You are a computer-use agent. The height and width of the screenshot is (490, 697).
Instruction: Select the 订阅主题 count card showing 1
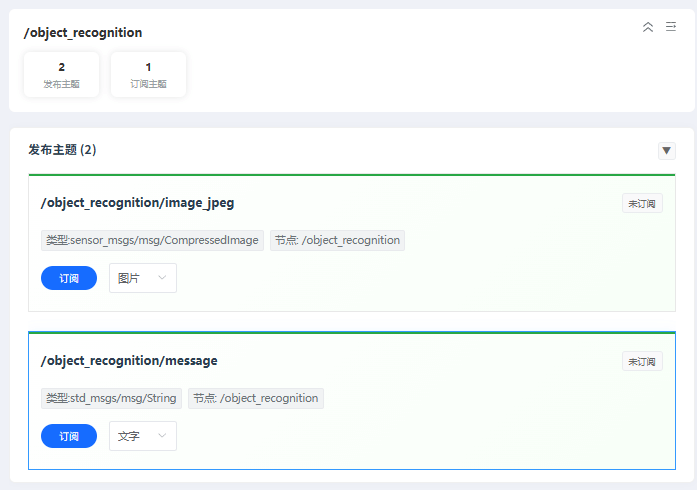(x=148, y=75)
